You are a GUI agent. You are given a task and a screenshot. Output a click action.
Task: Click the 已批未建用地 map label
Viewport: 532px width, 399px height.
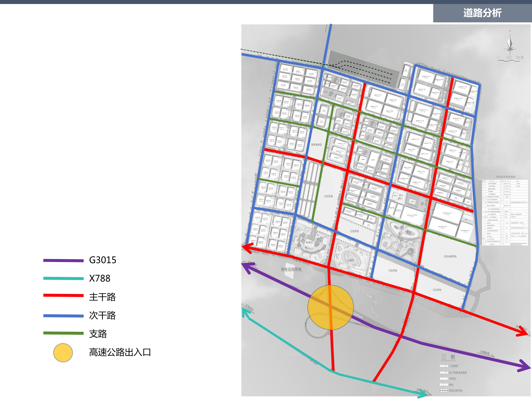point(450,256)
